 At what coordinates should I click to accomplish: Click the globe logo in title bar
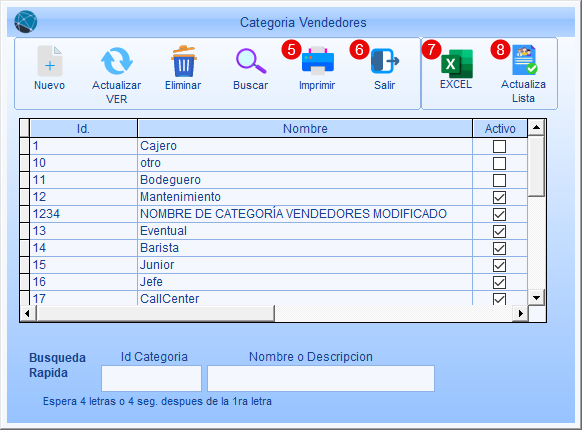[x=26, y=22]
